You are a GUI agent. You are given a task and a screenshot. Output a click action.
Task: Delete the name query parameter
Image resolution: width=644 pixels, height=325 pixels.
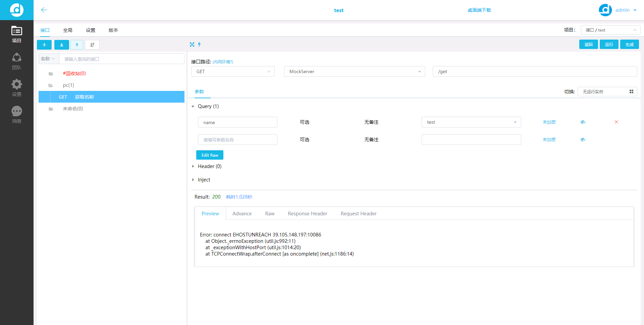tap(616, 122)
